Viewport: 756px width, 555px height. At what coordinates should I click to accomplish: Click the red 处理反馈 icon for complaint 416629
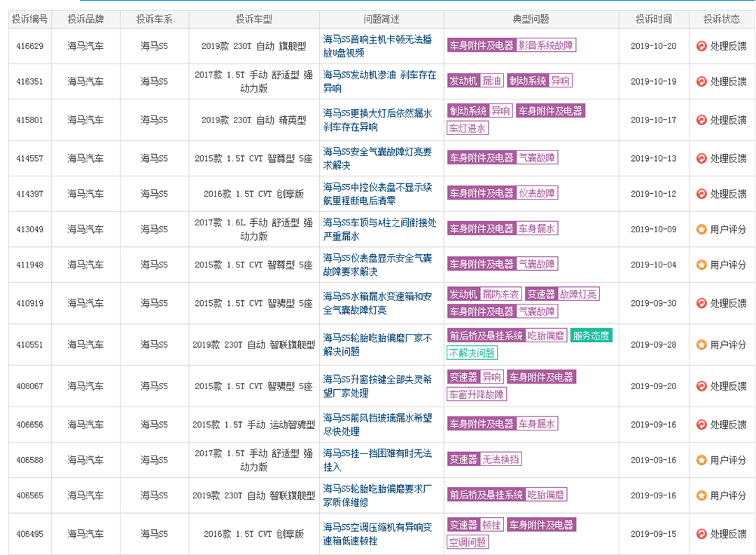click(701, 46)
